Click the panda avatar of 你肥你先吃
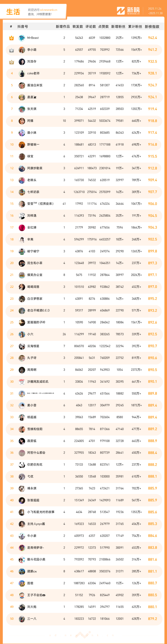Viewport: 167px width, 644px height. [22, 464]
